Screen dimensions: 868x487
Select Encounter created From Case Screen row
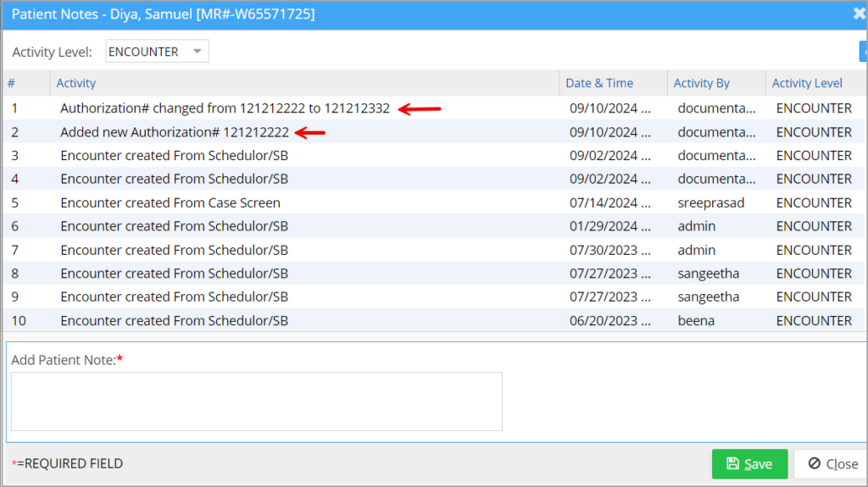click(x=170, y=202)
